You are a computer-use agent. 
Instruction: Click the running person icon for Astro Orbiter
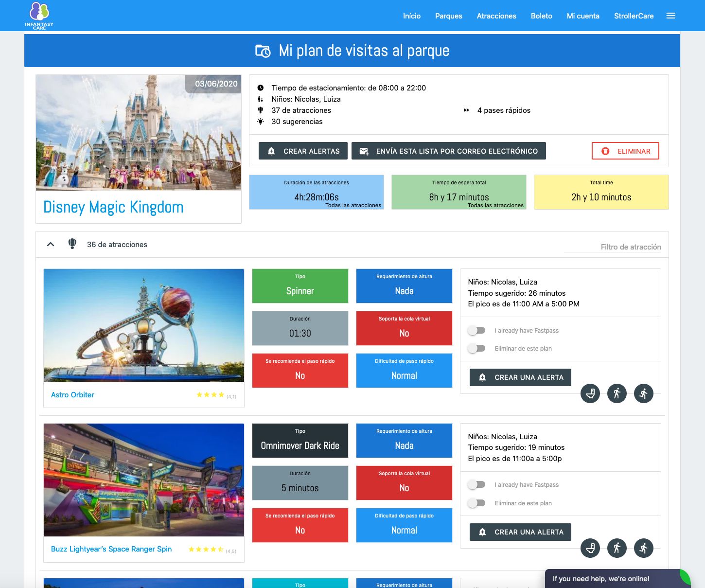[x=644, y=393]
